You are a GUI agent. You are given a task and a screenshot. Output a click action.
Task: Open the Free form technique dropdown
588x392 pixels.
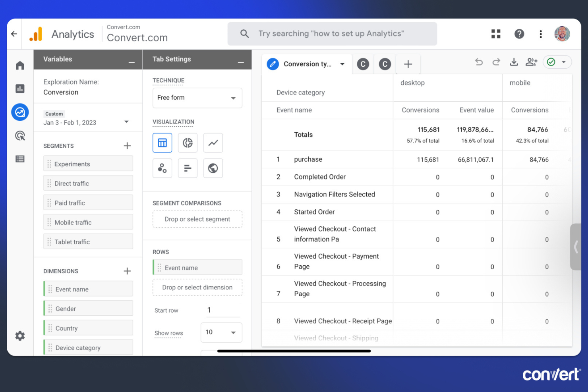tap(197, 98)
